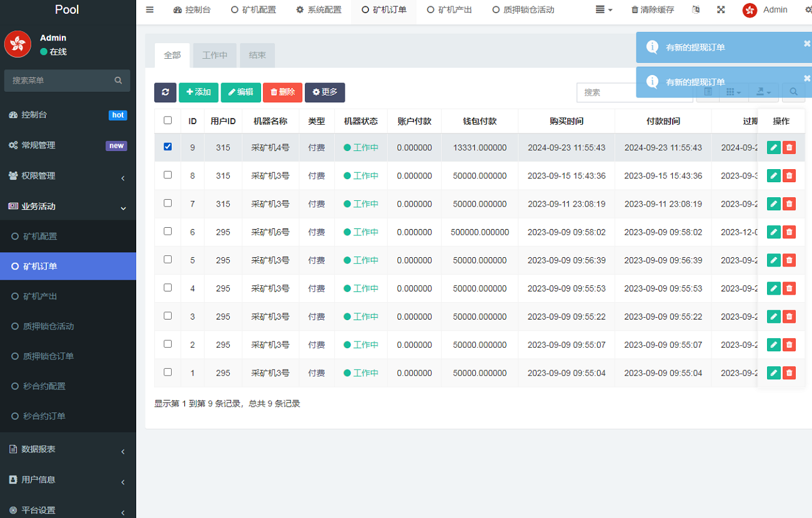Click the red 删除 button
Screen dimensions: 812x518
click(282, 92)
